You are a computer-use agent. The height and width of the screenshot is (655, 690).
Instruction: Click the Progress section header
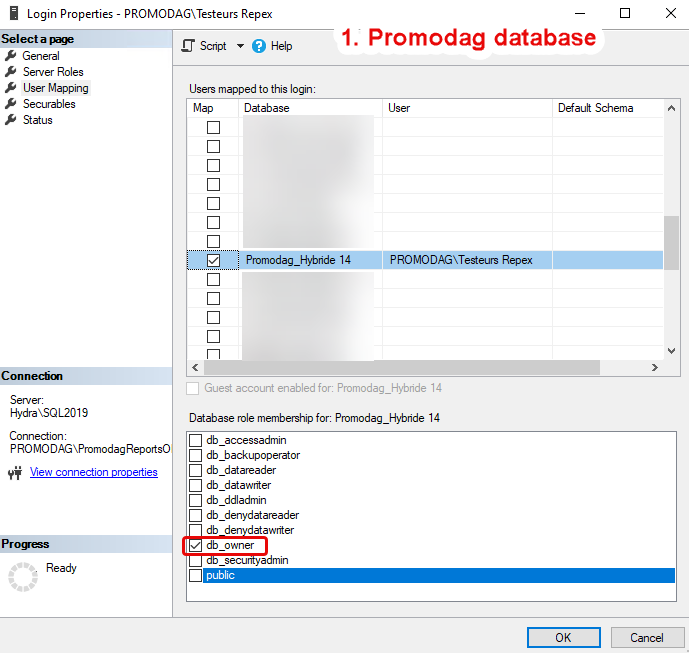coord(86,544)
